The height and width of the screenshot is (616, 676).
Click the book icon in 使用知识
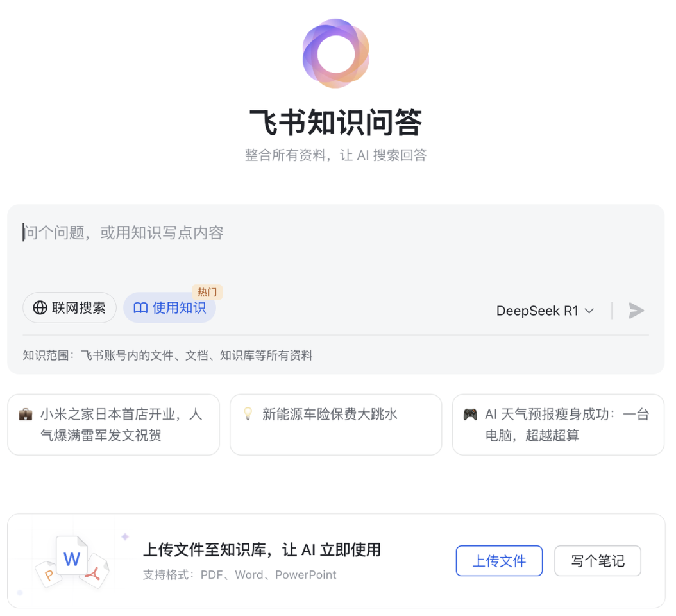click(x=140, y=307)
